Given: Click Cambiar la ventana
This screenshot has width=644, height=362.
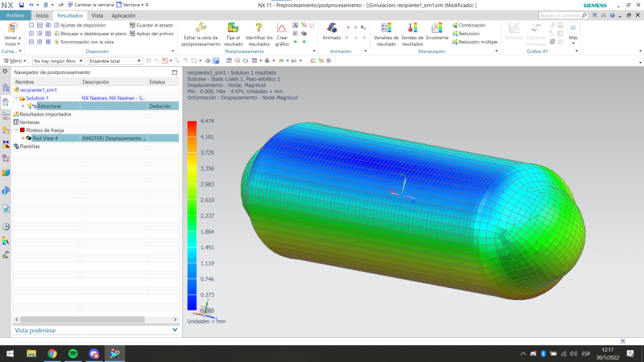Looking at the screenshot, I should [x=90, y=5].
